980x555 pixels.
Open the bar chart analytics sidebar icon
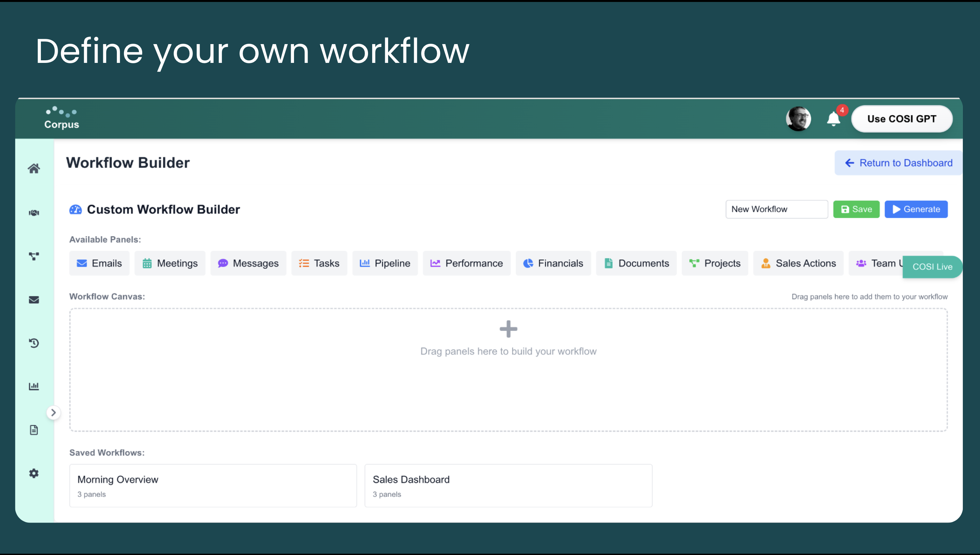tap(33, 386)
